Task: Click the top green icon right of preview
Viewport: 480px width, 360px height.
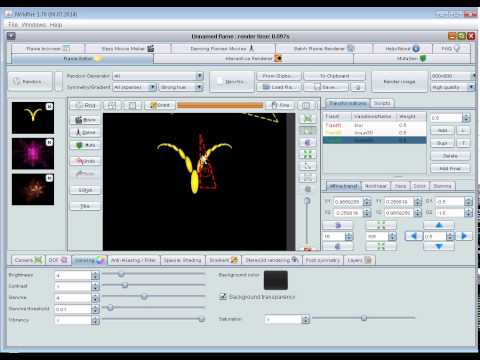Action: pos(308,119)
